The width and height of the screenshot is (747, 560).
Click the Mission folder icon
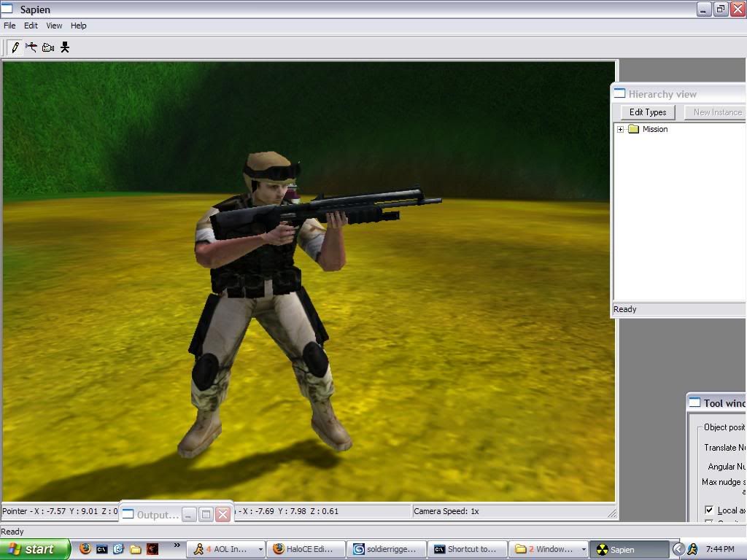(x=634, y=129)
